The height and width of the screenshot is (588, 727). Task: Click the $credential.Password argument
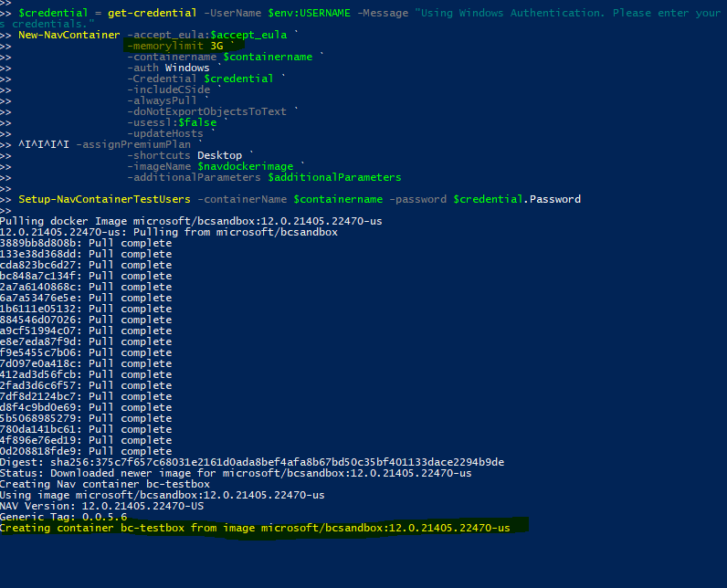517,199
